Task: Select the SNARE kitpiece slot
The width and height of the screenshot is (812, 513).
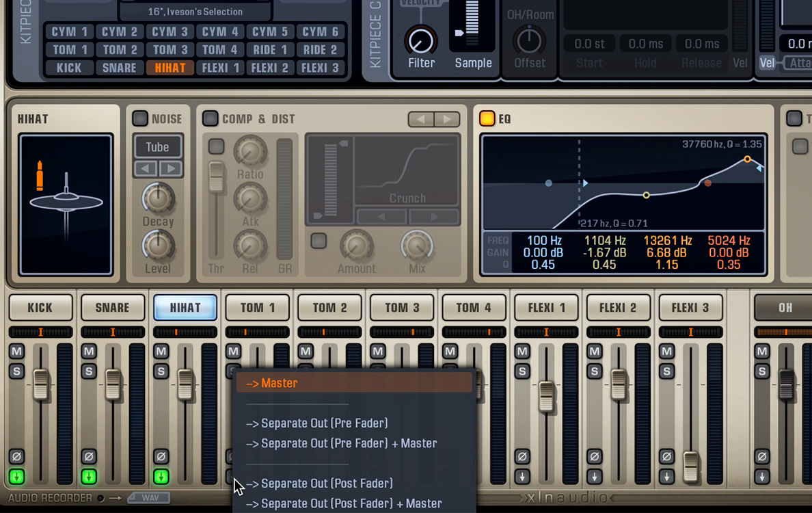Action: coord(120,68)
